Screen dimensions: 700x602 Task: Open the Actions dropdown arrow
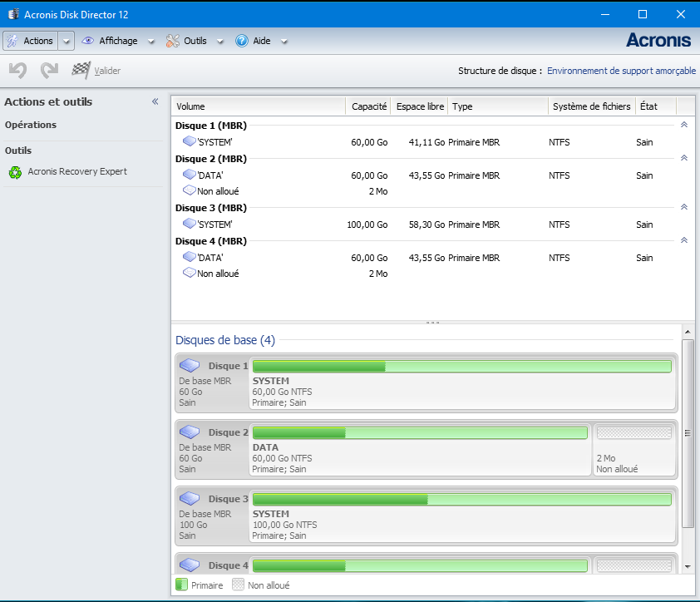(66, 41)
